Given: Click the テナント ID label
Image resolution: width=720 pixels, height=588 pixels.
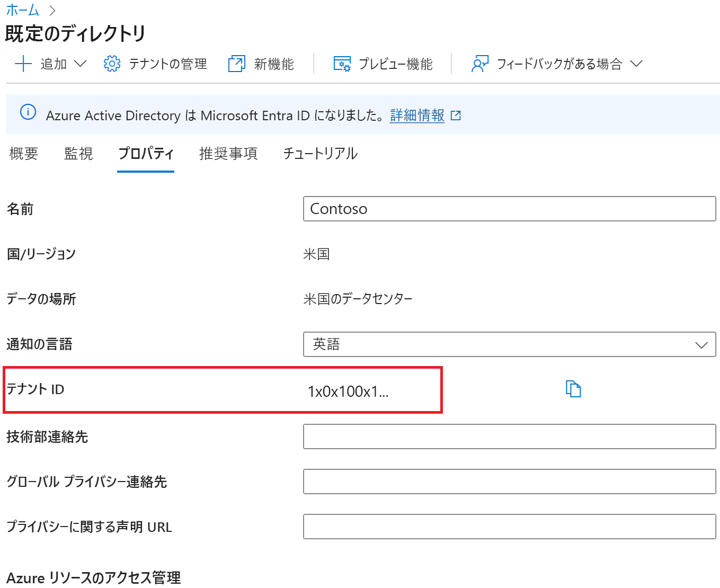Looking at the screenshot, I should [x=35, y=389].
